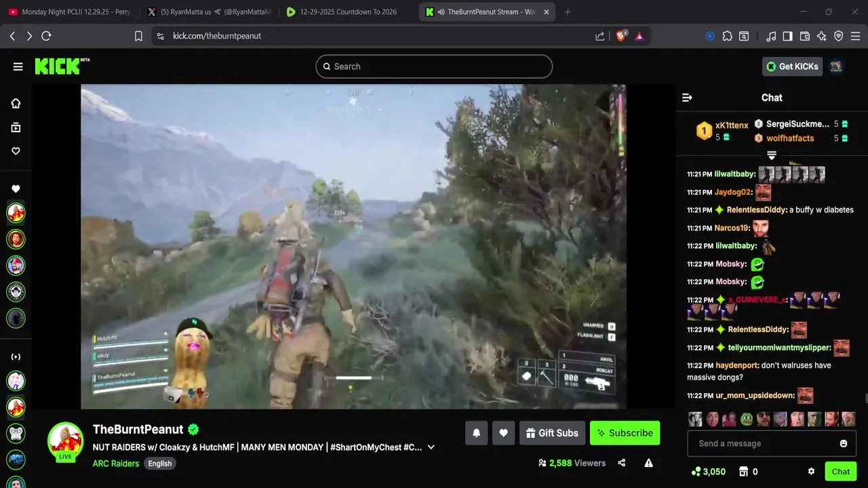Click the Gift Subs button
This screenshot has height=488, width=868.
coord(552,433)
